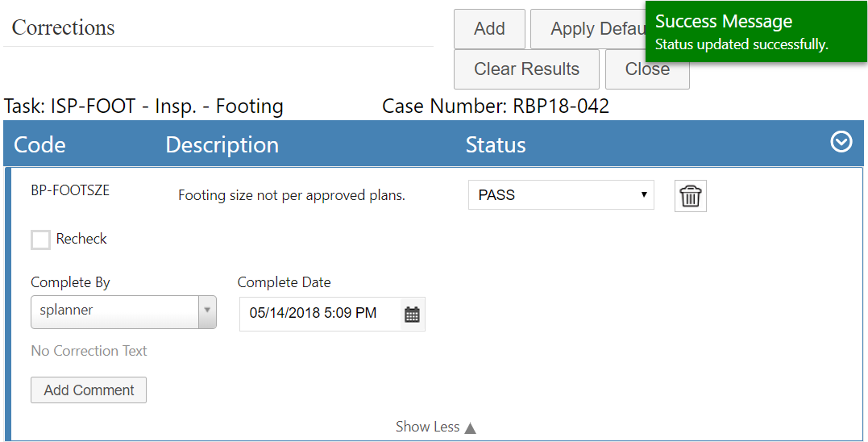Image resolution: width=868 pixels, height=442 pixels.
Task: Dismiss the green Success Message notification
Action: coord(755,31)
